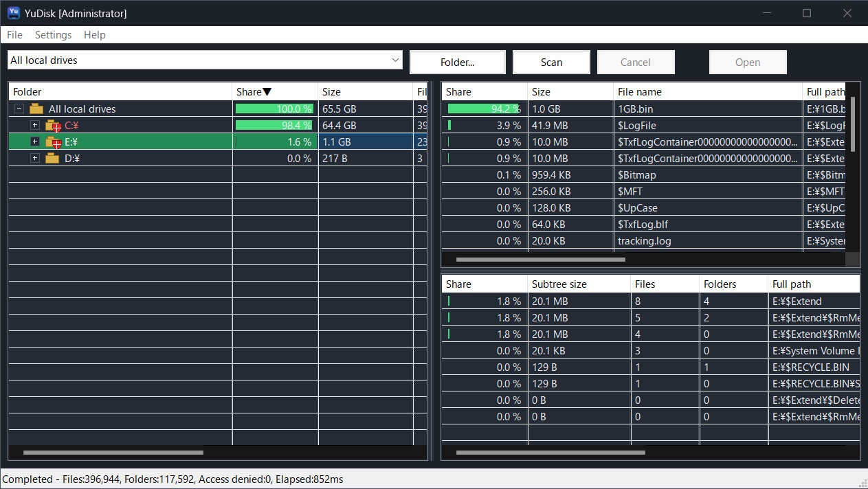Screen dimensions: 868x489
Task: Select the E:¥$Extend subfolder path
Action: pos(797,301)
